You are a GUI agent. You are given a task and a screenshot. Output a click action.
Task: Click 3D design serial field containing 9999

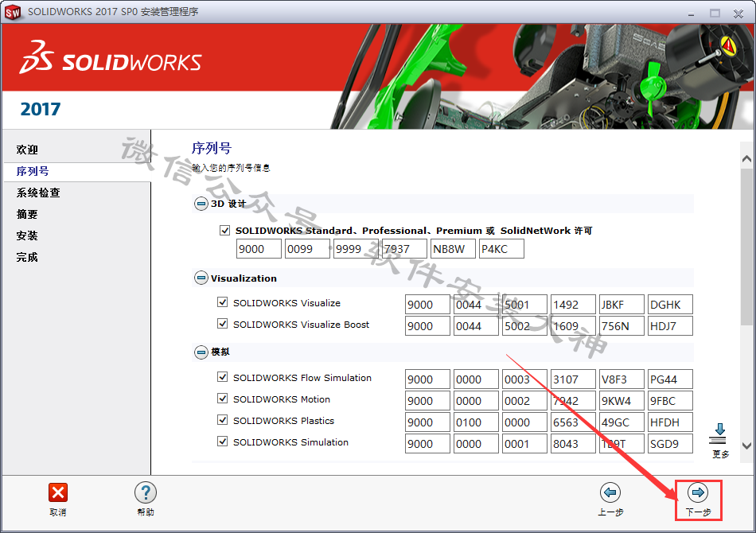(x=357, y=249)
